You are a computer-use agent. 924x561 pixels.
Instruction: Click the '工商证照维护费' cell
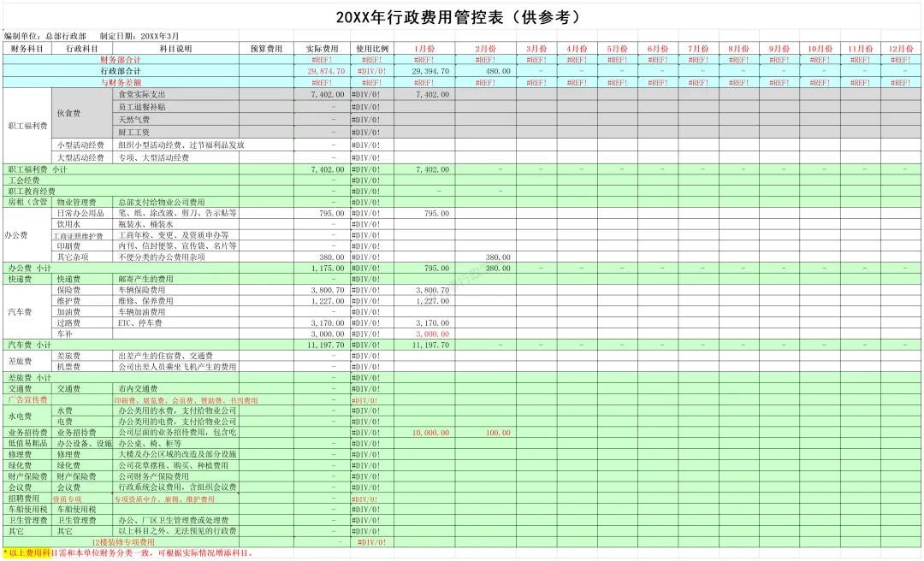pyautogui.click(x=82, y=235)
